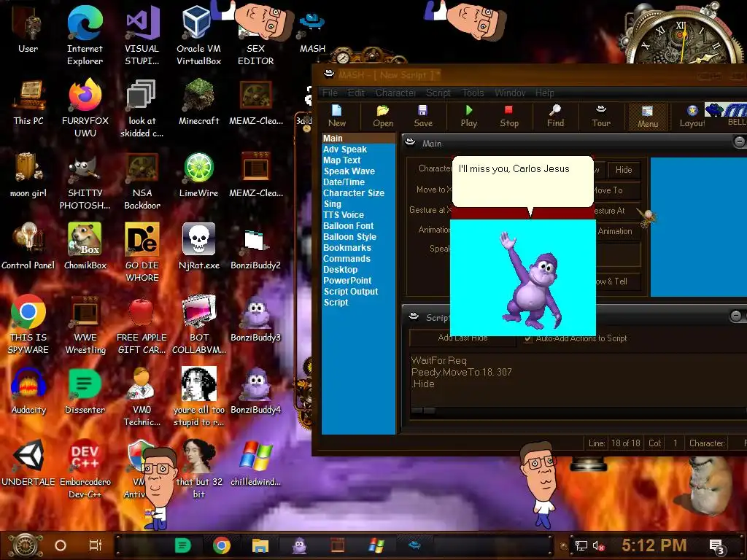The image size is (747, 560).
Task: Collapse the Main panel with its round button
Action: [x=740, y=141]
